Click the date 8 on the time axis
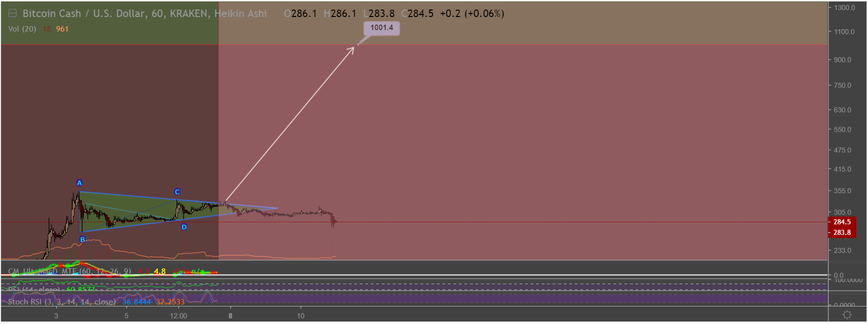 pyautogui.click(x=231, y=316)
